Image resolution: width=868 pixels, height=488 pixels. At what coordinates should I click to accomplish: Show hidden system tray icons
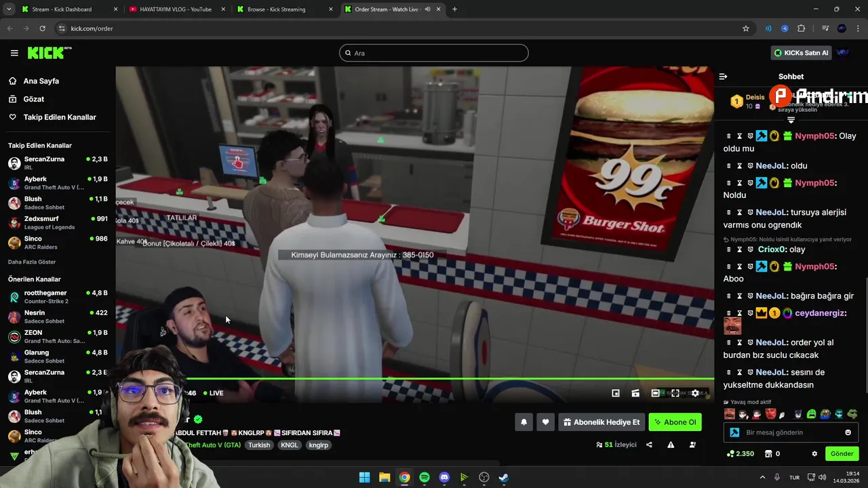pos(762,477)
